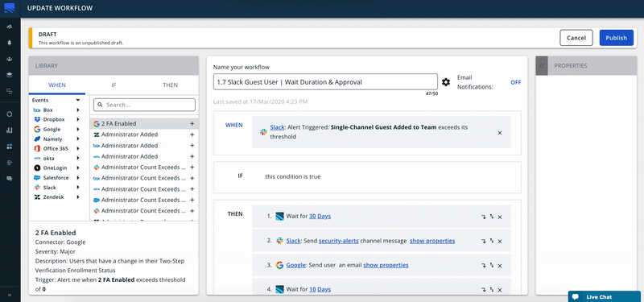Click the Slack link in WHEN trigger
644x302 pixels.
click(x=277, y=127)
